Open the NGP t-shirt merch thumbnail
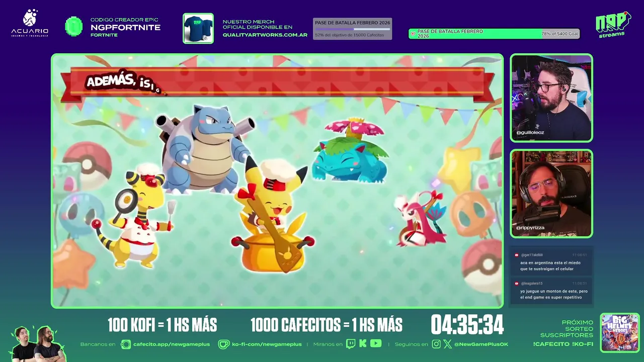Viewport: 644px width, 362px height. pos(198,28)
